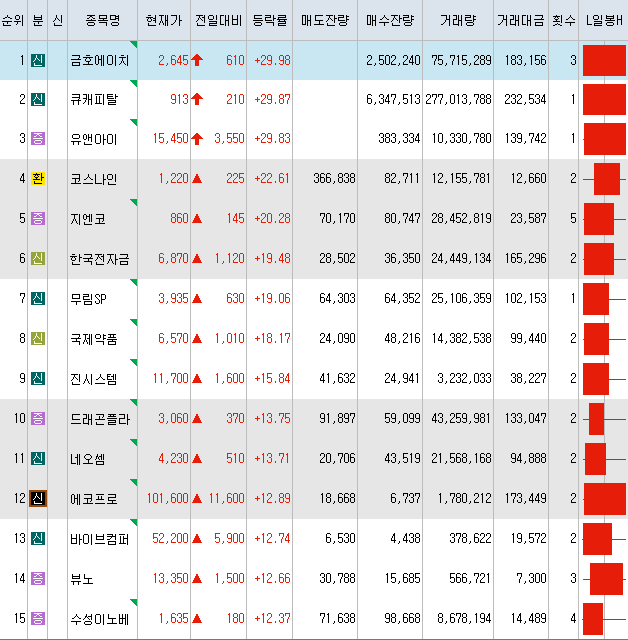Select stock name 코스나인
The image size is (628, 640).
pyautogui.click(x=94, y=179)
